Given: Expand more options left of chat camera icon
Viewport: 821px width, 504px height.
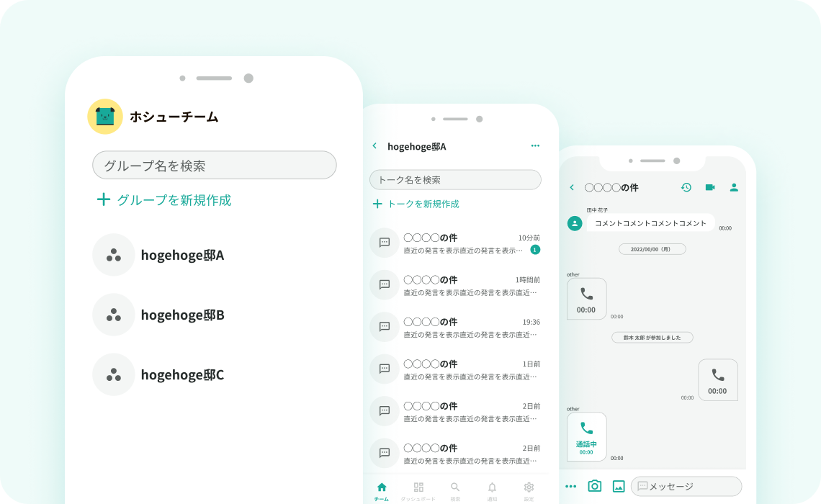Looking at the screenshot, I should (x=570, y=486).
